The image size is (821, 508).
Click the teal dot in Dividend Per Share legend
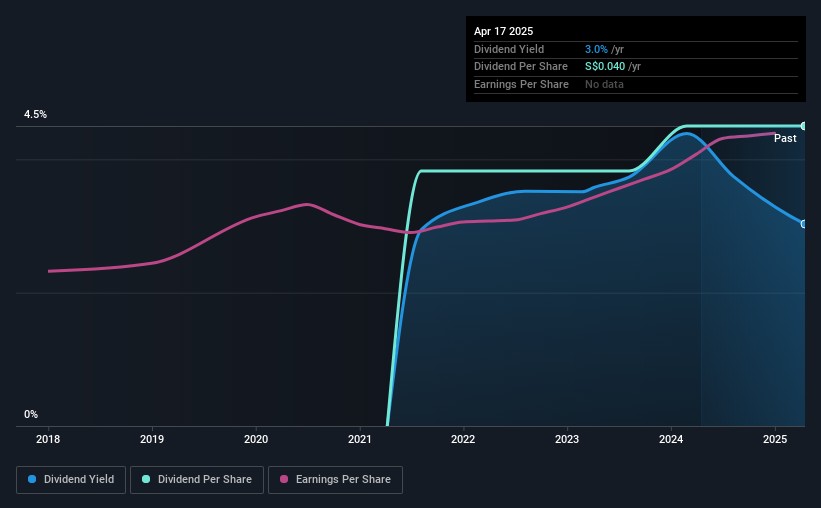tap(146, 480)
